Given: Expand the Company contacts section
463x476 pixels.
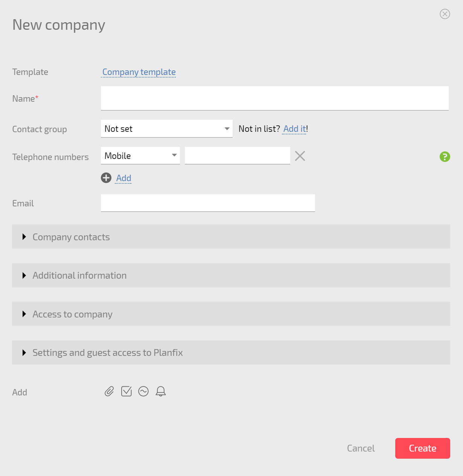Looking at the screenshot, I should (x=231, y=236).
